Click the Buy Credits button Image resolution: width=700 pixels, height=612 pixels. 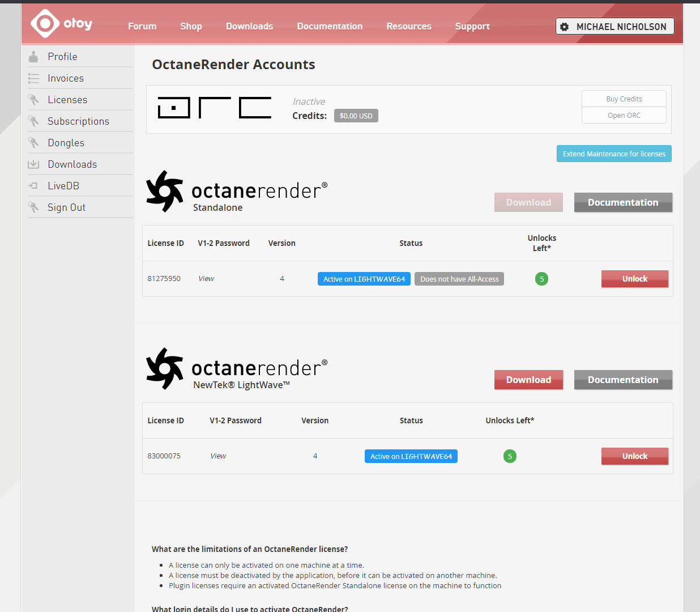pyautogui.click(x=624, y=99)
